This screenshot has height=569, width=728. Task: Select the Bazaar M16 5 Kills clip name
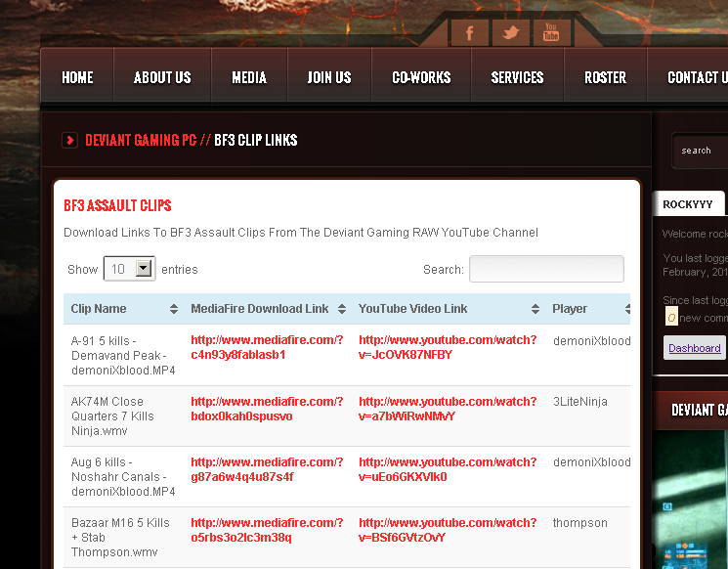pos(120,538)
